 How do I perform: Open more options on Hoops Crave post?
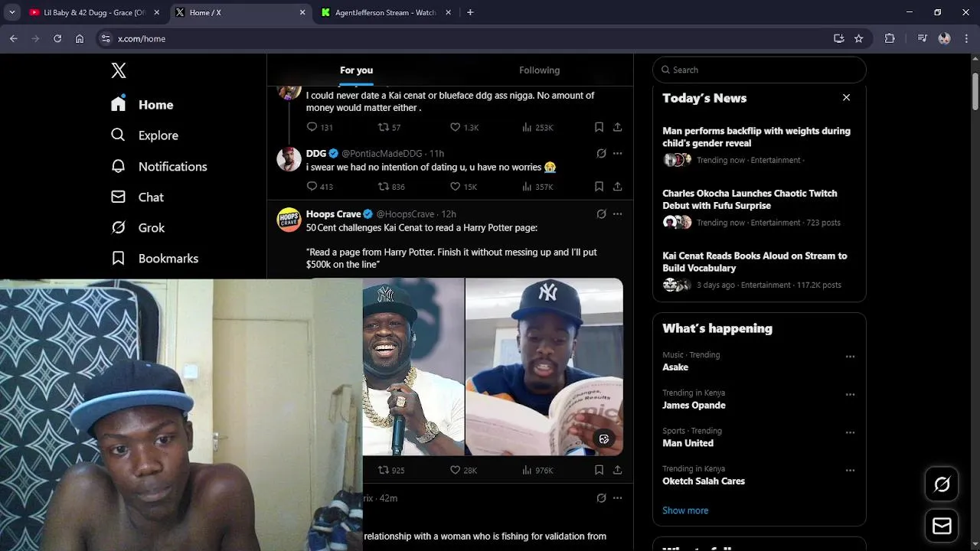617,214
